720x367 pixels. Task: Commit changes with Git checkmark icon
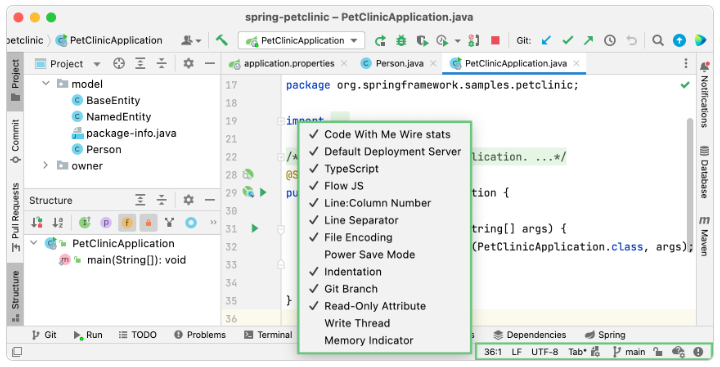[568, 40]
